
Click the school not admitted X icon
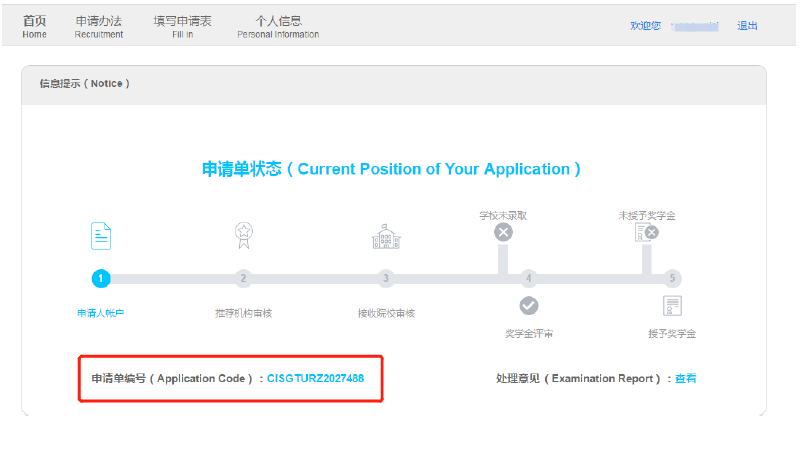[503, 232]
